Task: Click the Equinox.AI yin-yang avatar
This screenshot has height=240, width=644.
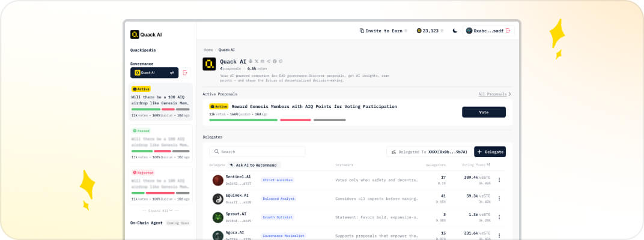Action: pyautogui.click(x=217, y=199)
